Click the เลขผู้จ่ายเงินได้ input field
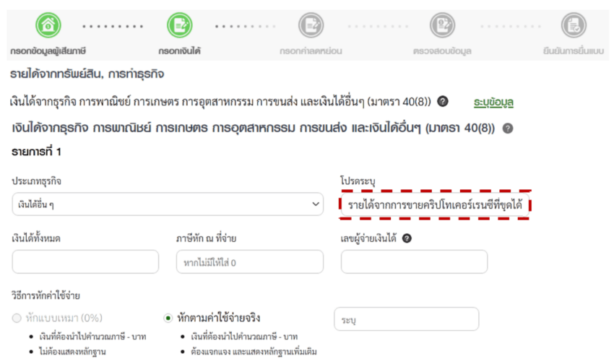The height and width of the screenshot is (364, 614). (x=415, y=261)
